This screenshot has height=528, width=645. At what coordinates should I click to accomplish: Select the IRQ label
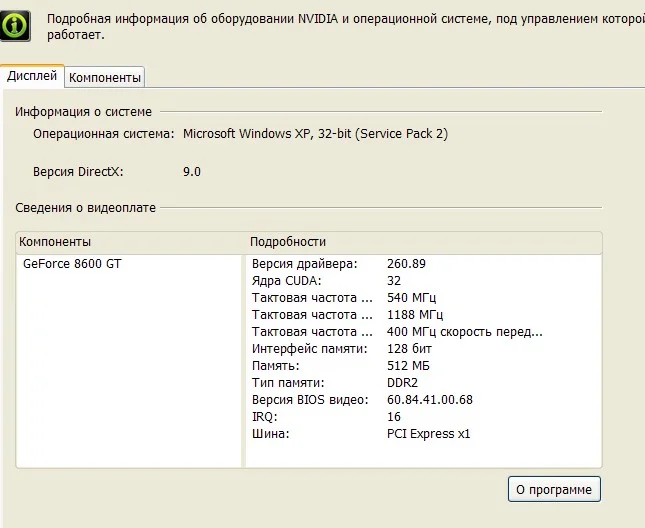point(264,417)
